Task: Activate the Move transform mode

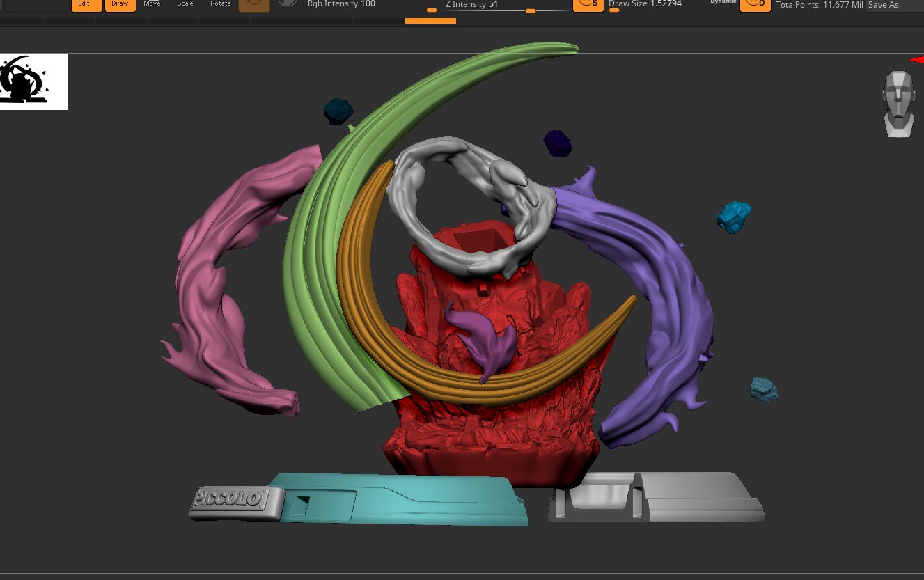Action: coord(152,4)
